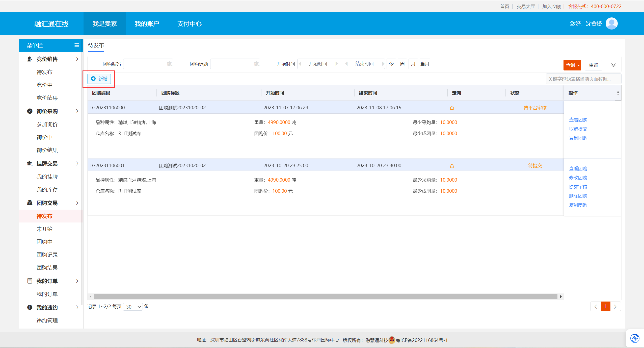
Task: Open the 我是卖家 top tab
Action: pos(104,23)
